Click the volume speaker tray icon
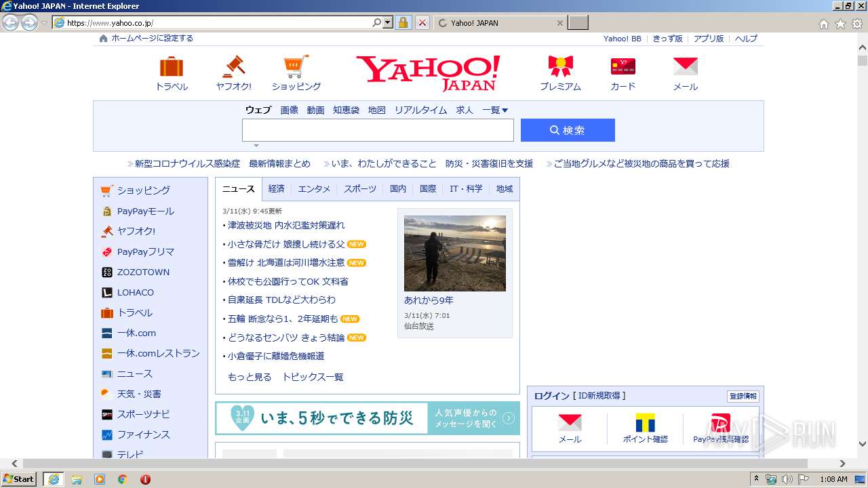 tap(787, 479)
